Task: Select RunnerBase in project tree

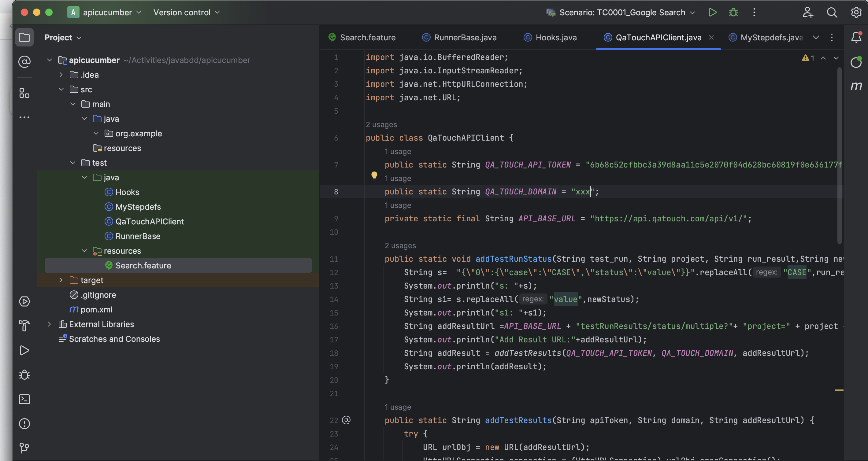Action: point(132,236)
